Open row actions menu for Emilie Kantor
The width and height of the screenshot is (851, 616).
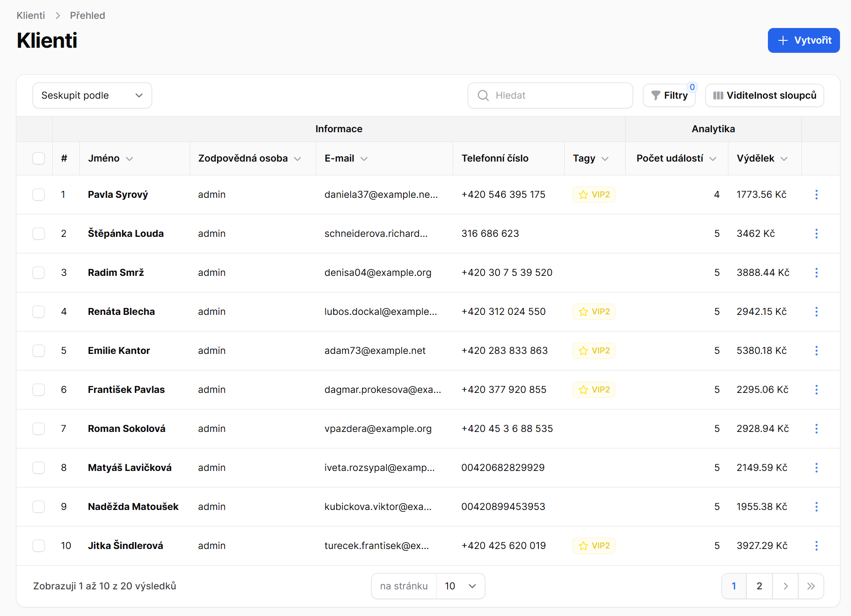(816, 351)
